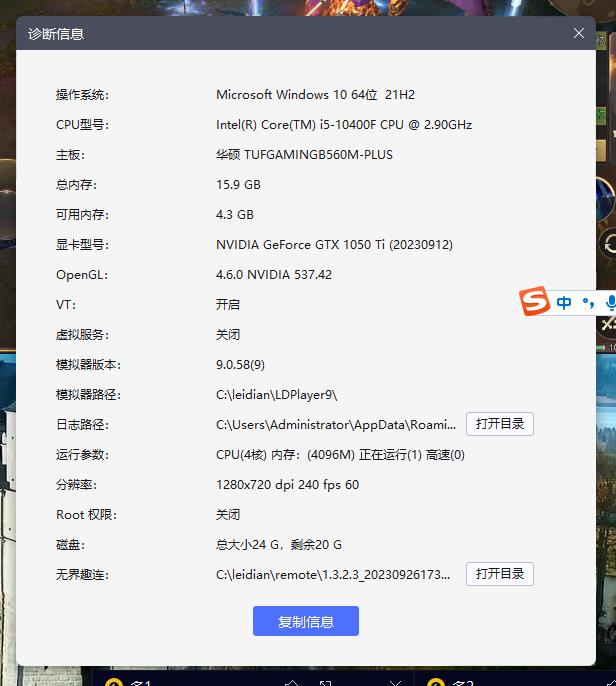Click the 诊断信息 dialog title text
This screenshot has height=686, width=616.
(56, 34)
